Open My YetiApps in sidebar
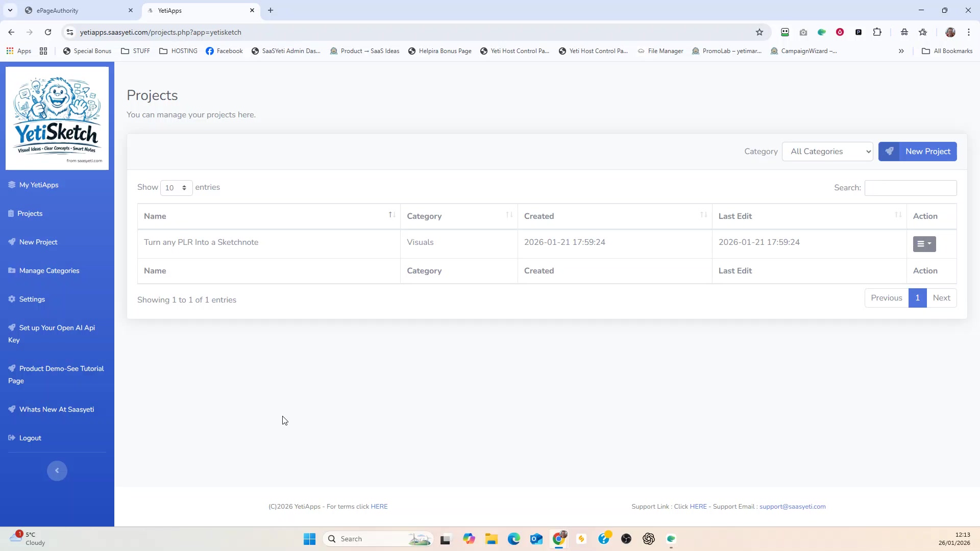 coord(34,185)
